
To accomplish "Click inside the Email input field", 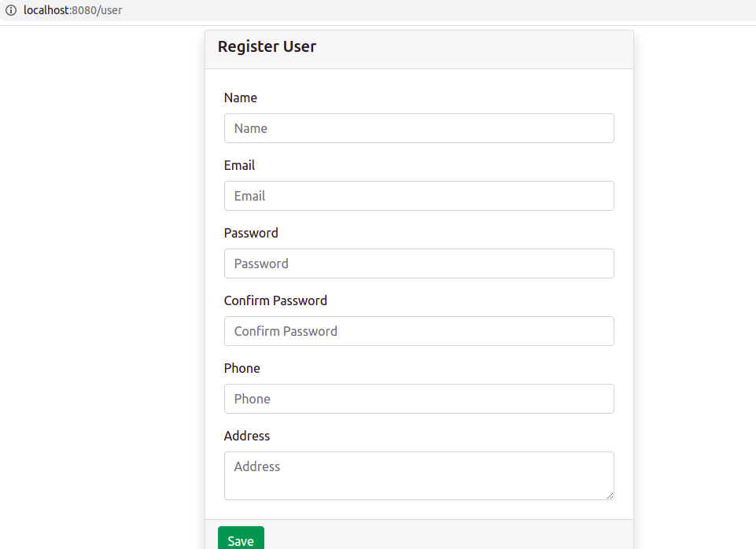I will (x=419, y=196).
